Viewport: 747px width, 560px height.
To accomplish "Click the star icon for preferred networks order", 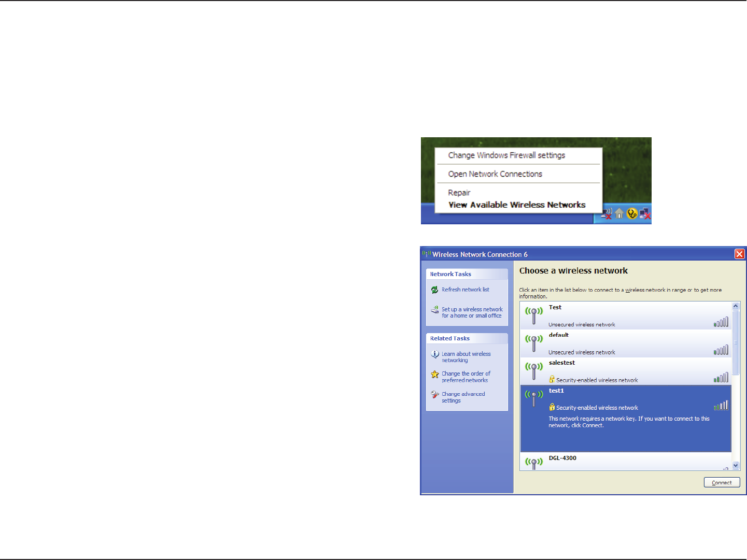I will pyautogui.click(x=435, y=374).
